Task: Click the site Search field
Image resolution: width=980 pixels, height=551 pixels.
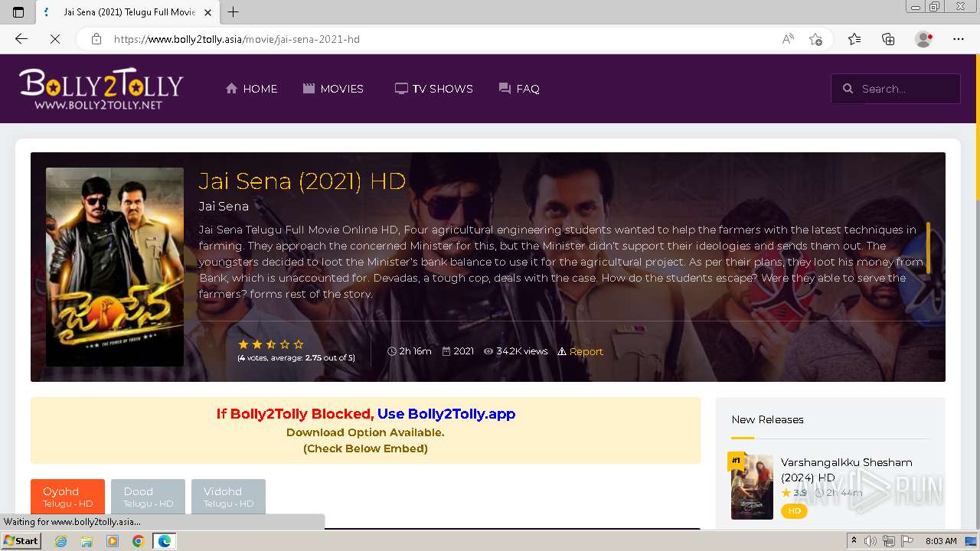Action: pyautogui.click(x=896, y=89)
